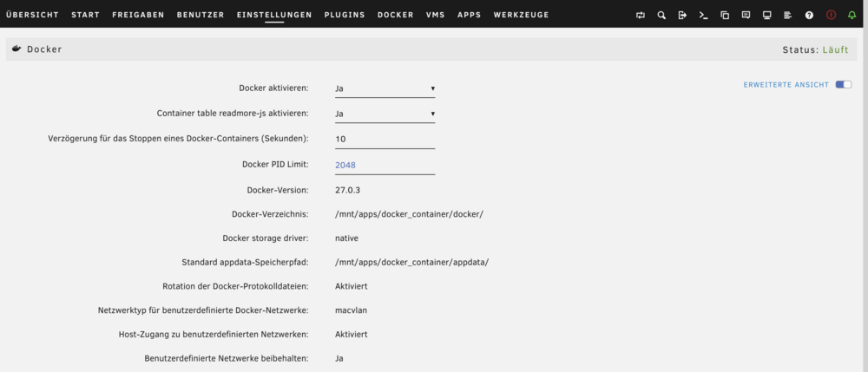Screen dimensions: 868x372
Task: Go to the Plugins menu item
Action: tap(345, 15)
